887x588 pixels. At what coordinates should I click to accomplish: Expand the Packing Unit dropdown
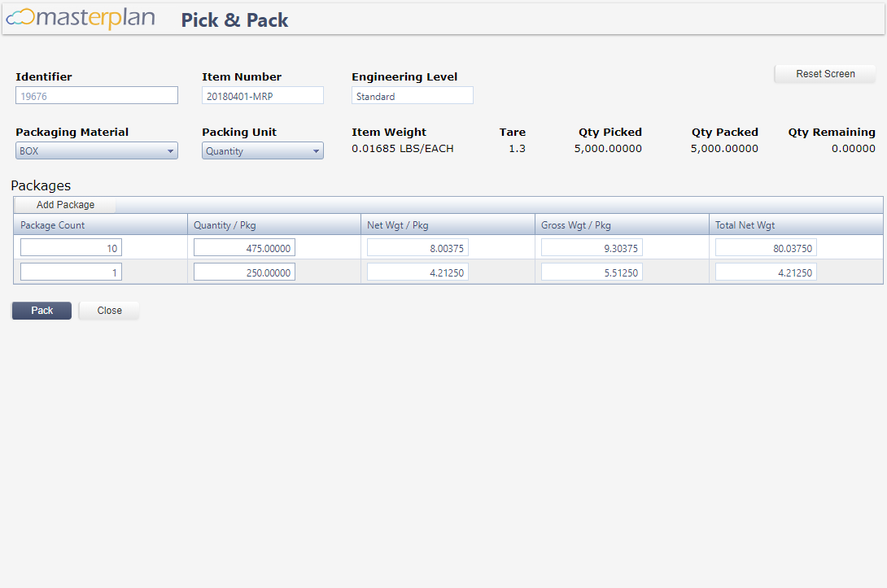point(263,150)
